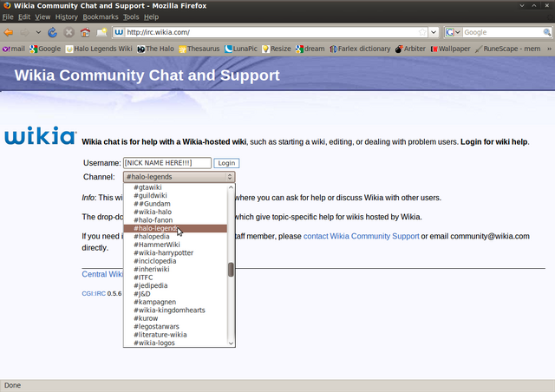555x392 pixels.
Task: Open the Edit menu
Action: (x=24, y=17)
